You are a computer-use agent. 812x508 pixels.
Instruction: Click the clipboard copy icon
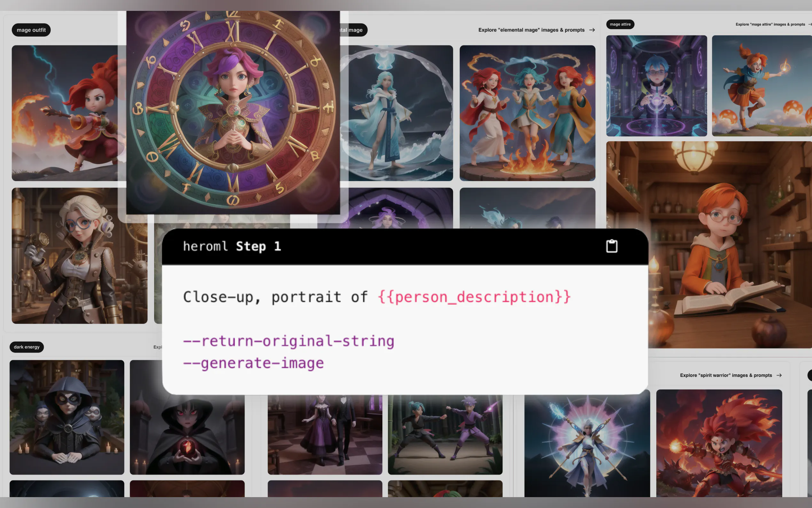611,246
